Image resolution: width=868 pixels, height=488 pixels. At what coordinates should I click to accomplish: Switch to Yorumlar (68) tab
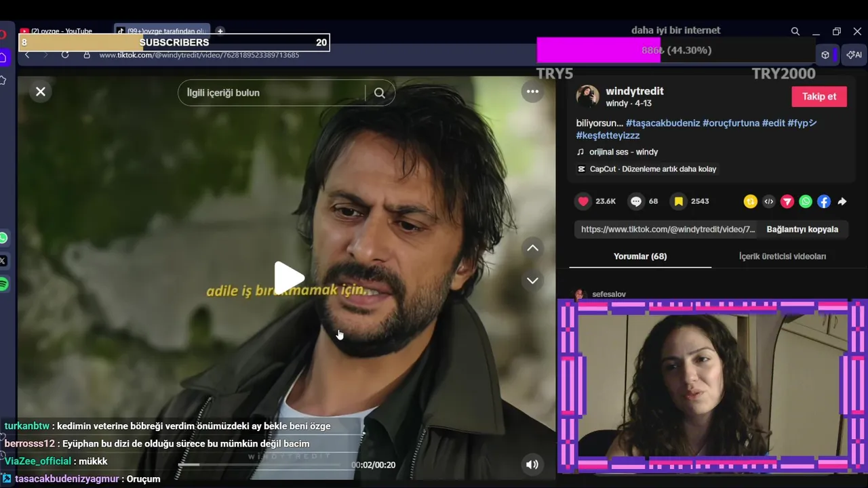click(640, 256)
